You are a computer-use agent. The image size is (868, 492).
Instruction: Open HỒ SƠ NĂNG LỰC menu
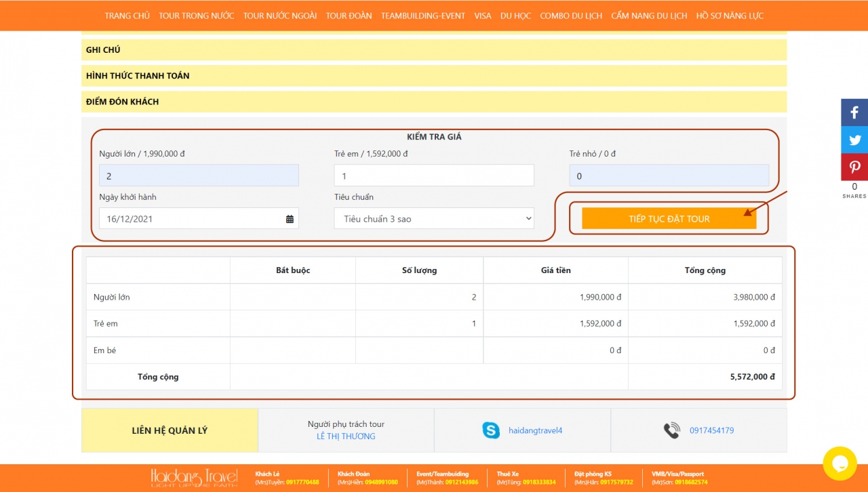click(730, 16)
